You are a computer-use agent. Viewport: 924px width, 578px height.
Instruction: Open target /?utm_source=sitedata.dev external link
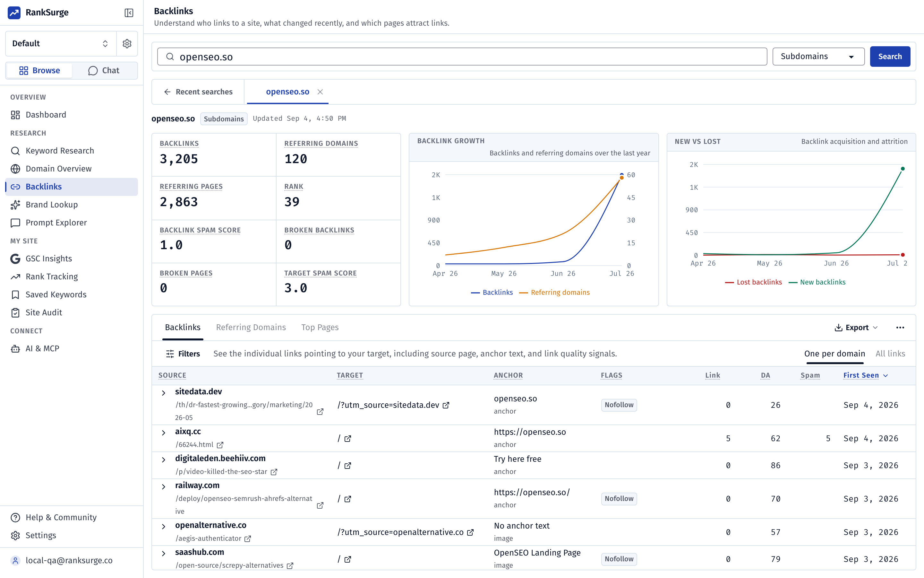click(x=446, y=405)
